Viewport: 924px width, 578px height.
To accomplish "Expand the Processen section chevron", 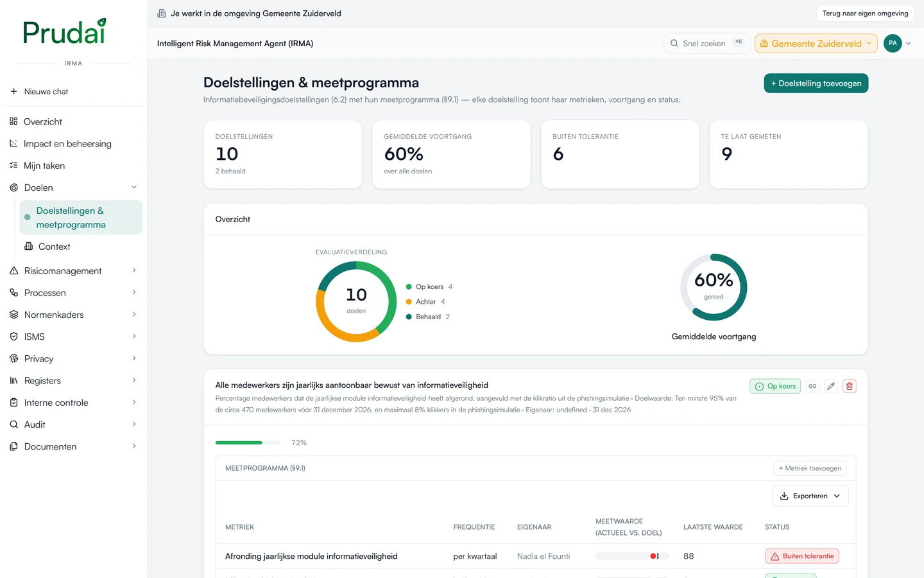I will [134, 293].
